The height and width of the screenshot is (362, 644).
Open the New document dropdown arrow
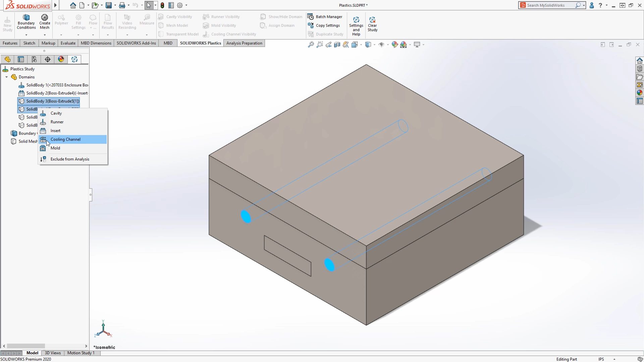pyautogui.click(x=88, y=5)
